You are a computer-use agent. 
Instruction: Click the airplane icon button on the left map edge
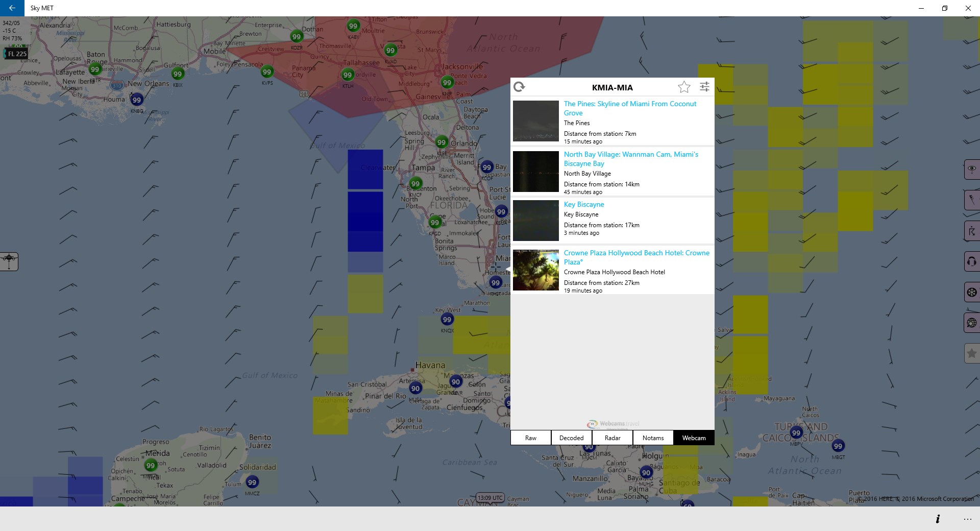coord(9,261)
